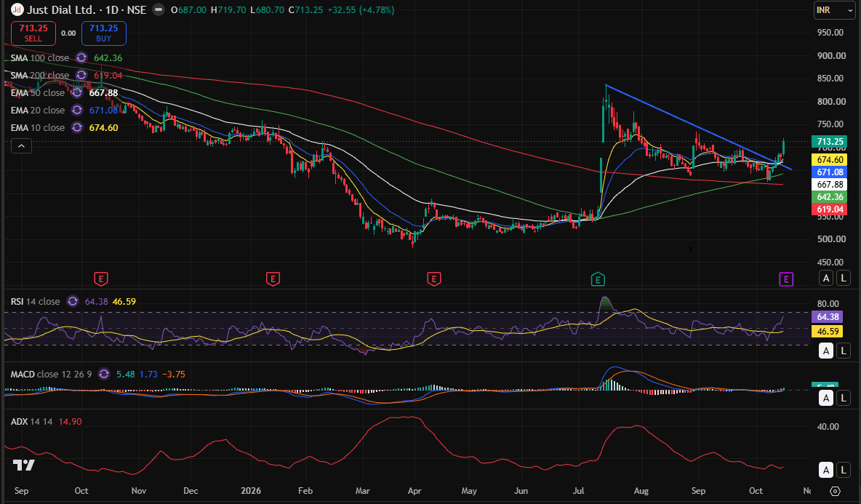Click the SMA 100 indicator refresh icon
Viewport: 861px width, 504px height.
tap(81, 57)
